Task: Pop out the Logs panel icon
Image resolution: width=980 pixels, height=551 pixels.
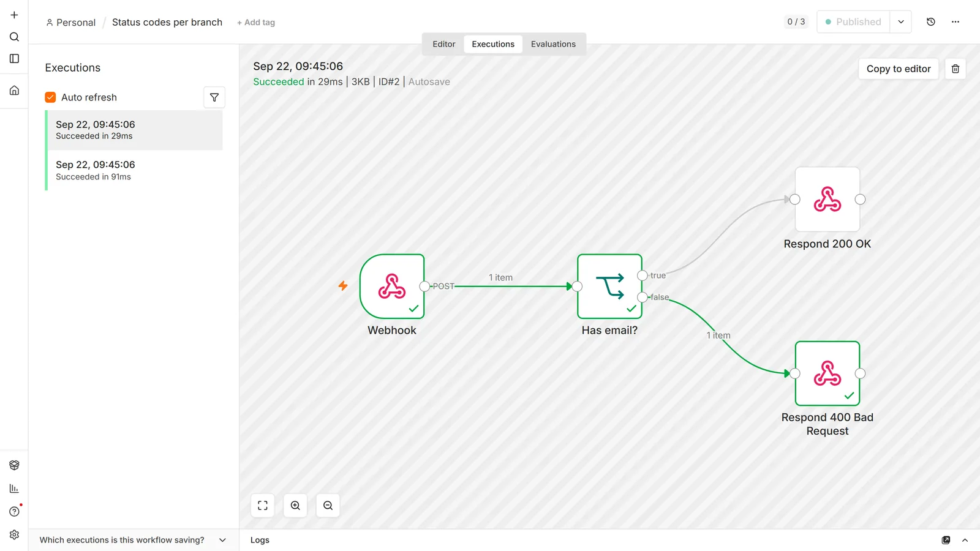Action: tap(946, 540)
